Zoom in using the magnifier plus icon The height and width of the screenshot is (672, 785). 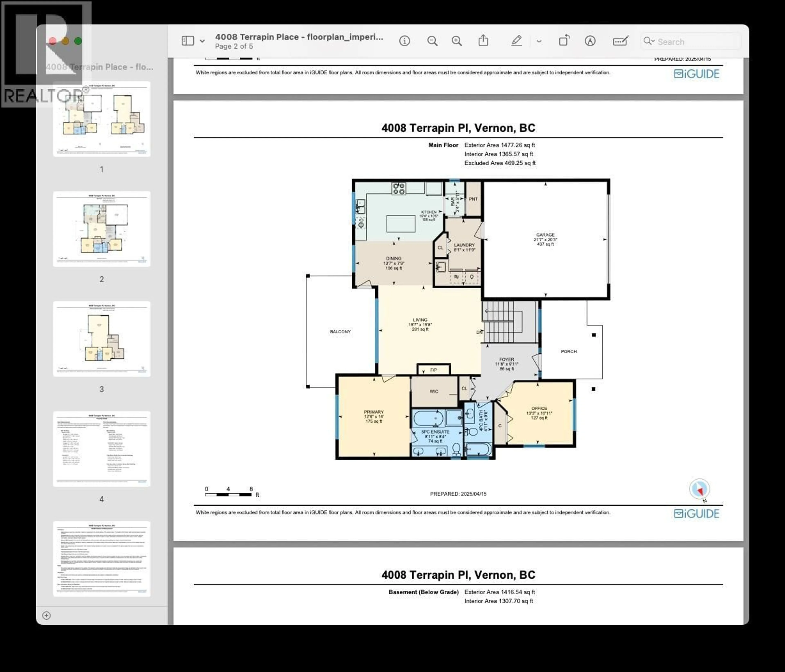click(456, 41)
